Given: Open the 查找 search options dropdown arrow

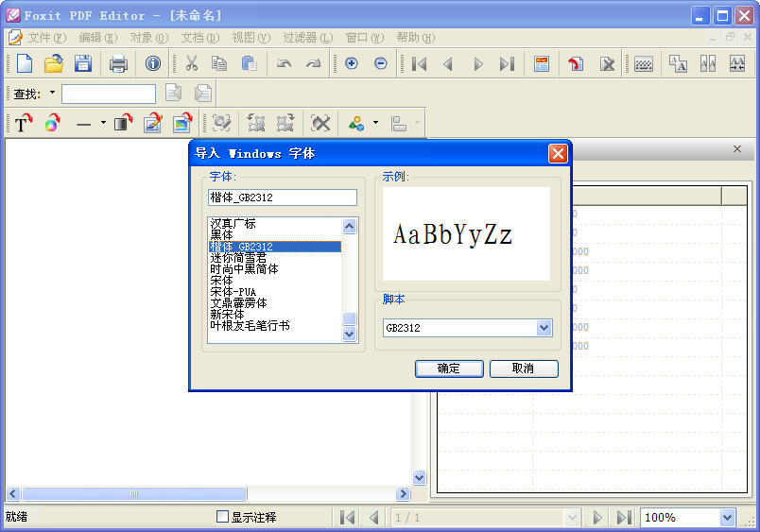Looking at the screenshot, I should pos(52,94).
